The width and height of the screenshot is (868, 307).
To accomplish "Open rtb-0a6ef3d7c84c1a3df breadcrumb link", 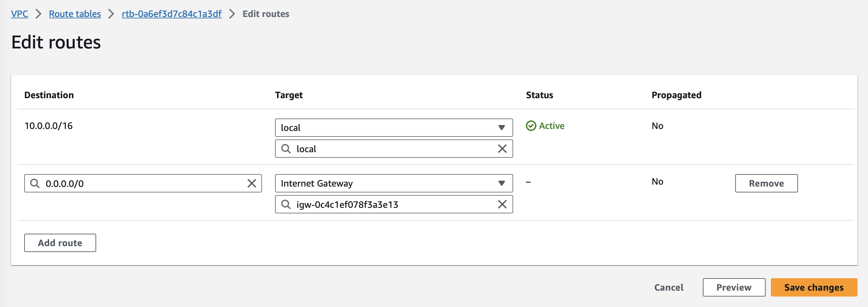I will coord(171,14).
